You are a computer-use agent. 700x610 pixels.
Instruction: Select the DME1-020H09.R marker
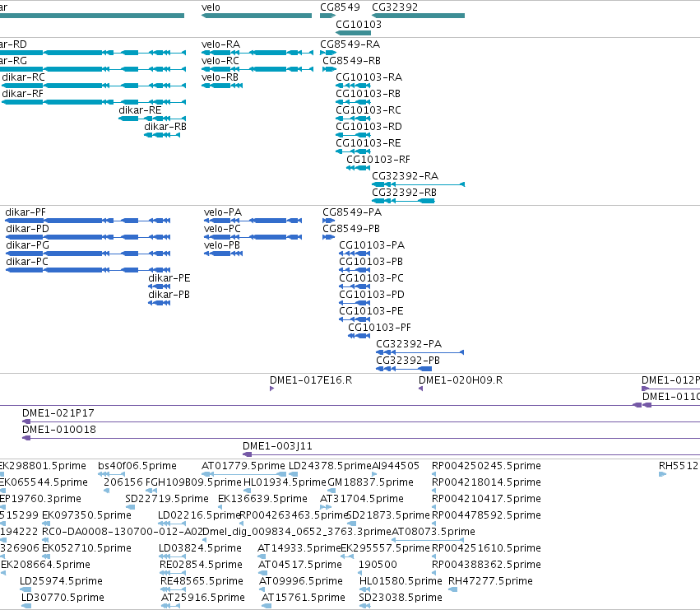point(420,389)
